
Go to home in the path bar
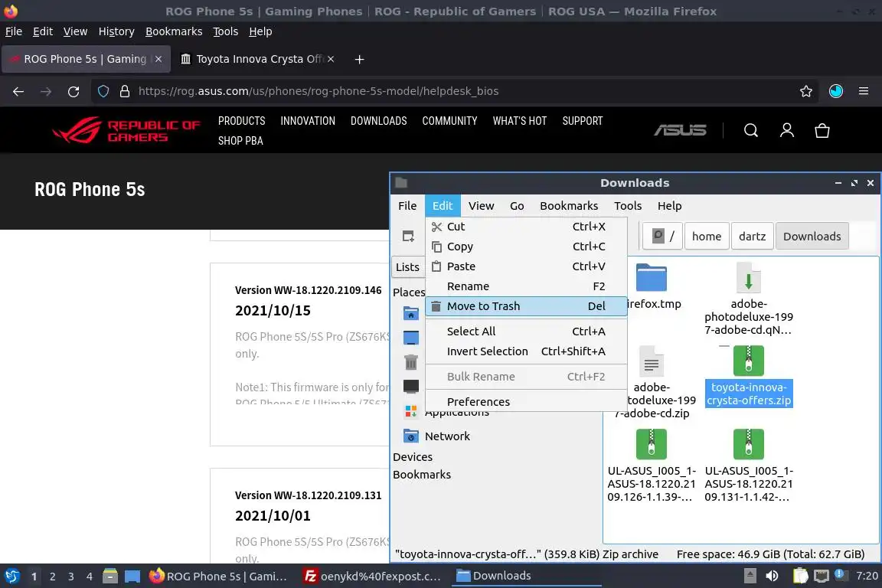pyautogui.click(x=707, y=237)
